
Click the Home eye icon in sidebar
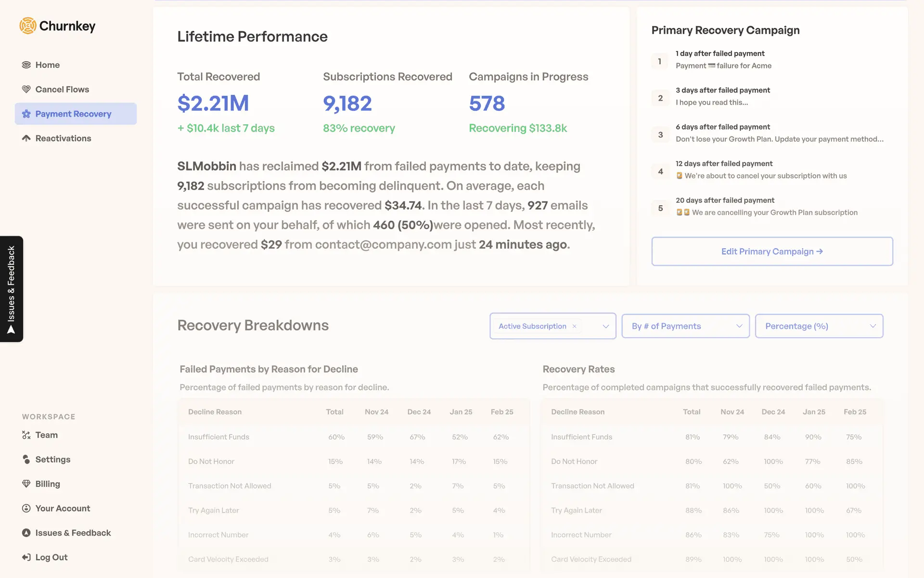(26, 65)
